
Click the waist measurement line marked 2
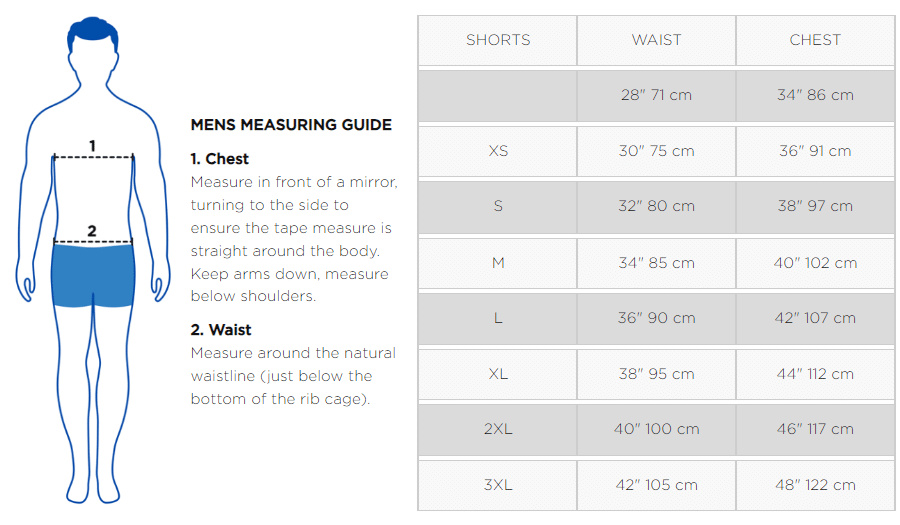pos(92,241)
